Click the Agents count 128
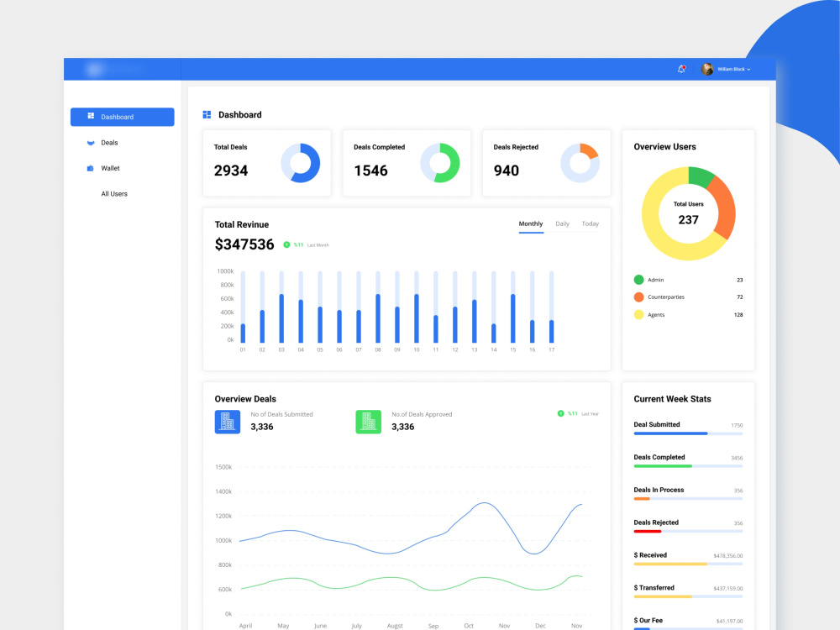The width and height of the screenshot is (840, 630). pyautogui.click(x=738, y=315)
